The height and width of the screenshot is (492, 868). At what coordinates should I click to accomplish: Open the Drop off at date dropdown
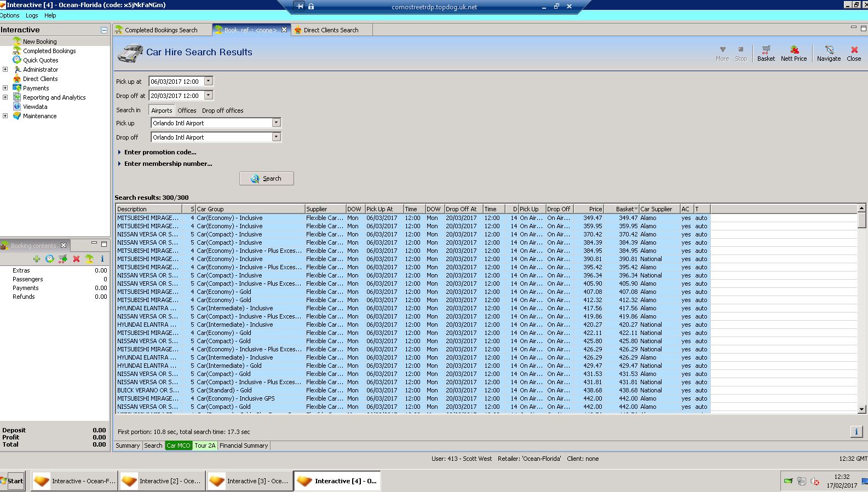(x=208, y=95)
